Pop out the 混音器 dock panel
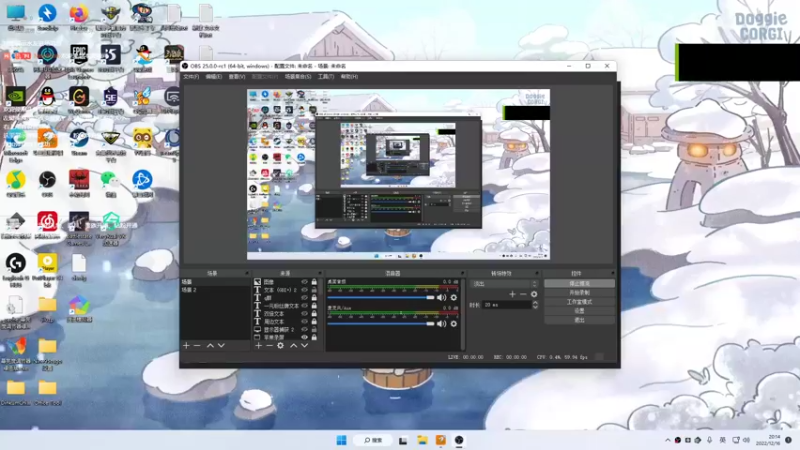Viewport: 800px width, 450px height. coord(463,273)
